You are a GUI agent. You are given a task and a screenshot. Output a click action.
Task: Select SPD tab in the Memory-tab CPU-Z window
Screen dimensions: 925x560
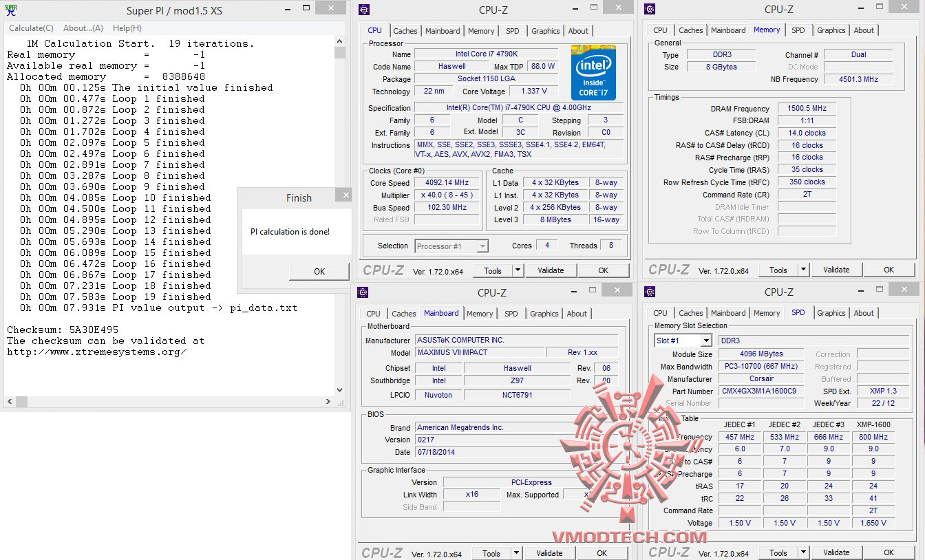(798, 30)
